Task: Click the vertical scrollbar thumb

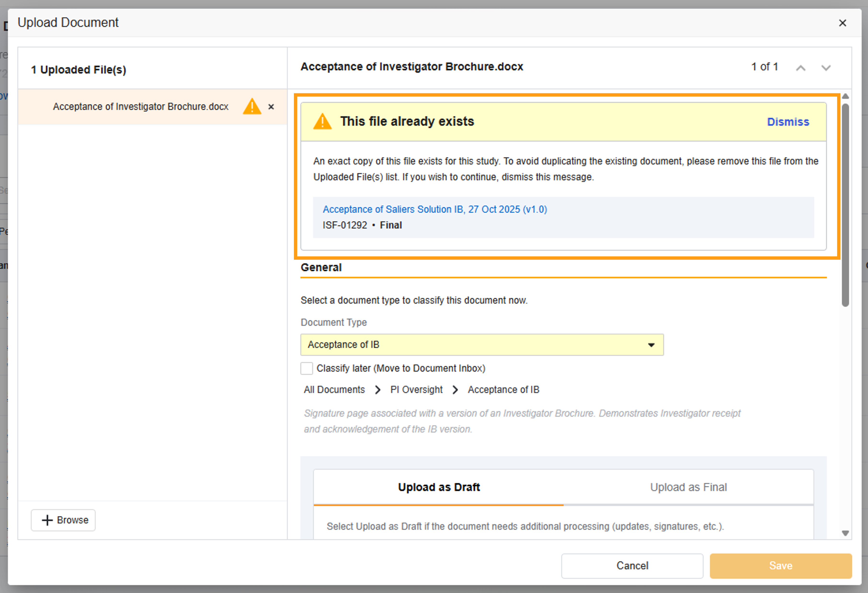Action: click(x=845, y=206)
